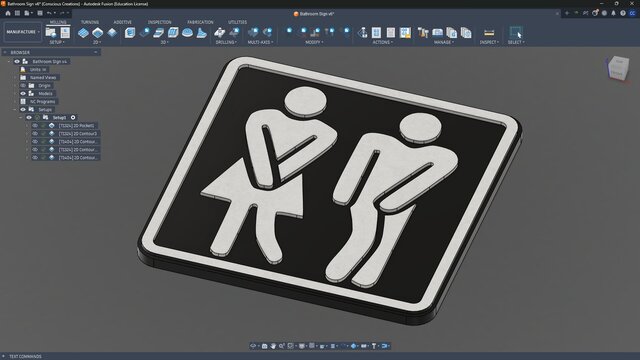Switch to the ADDITIVE tab

[122, 22]
